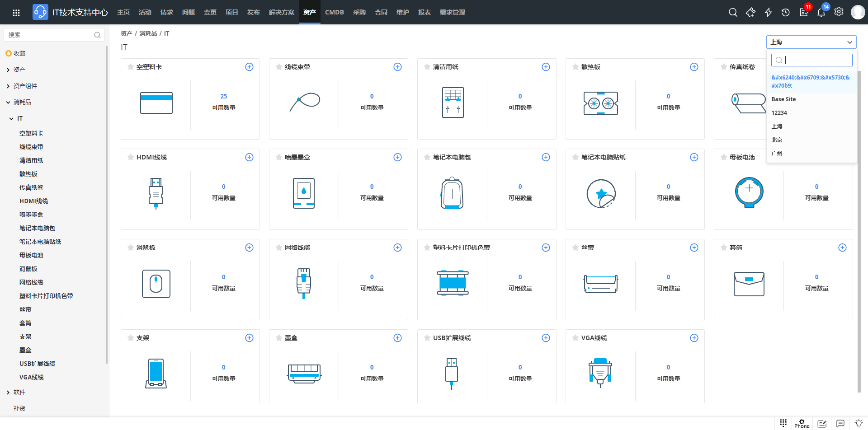Click the plus icon on VGA线缆 card

pos(694,338)
